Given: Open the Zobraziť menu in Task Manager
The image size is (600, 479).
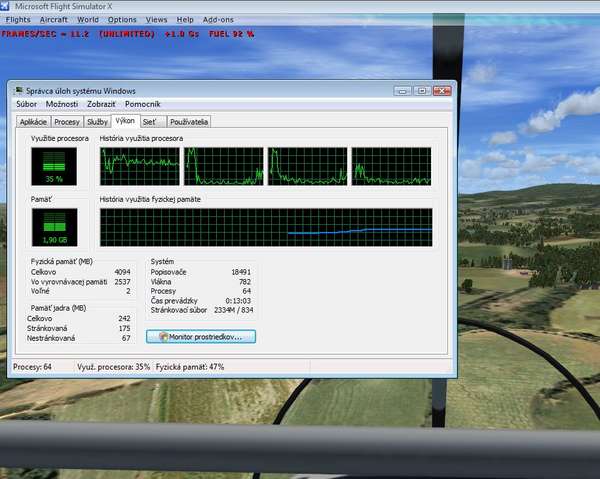Looking at the screenshot, I should point(101,104).
